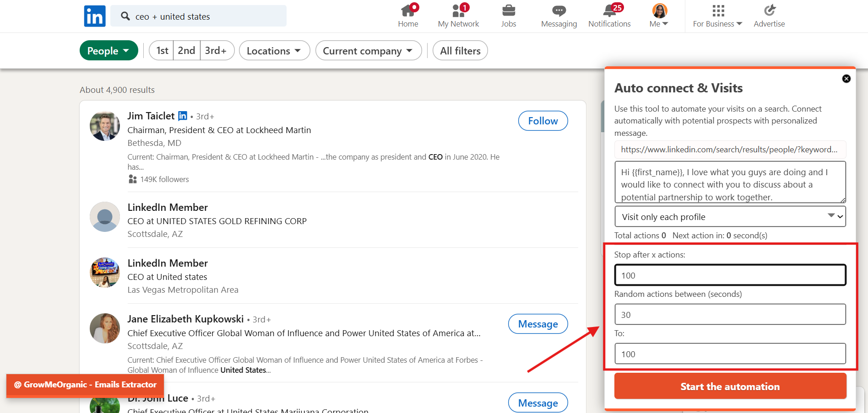
Task: Go to Home feed icon
Action: coord(408,10)
